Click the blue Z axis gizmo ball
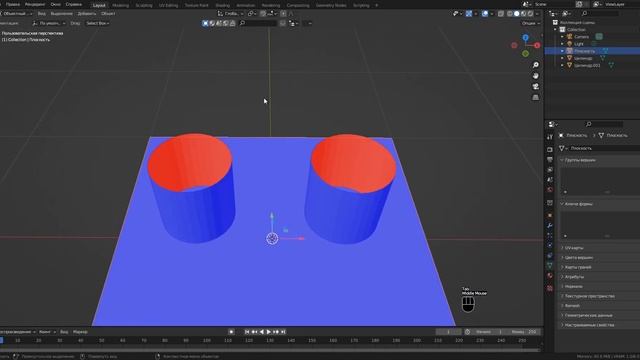The width and height of the screenshot is (640, 360). 526,38
